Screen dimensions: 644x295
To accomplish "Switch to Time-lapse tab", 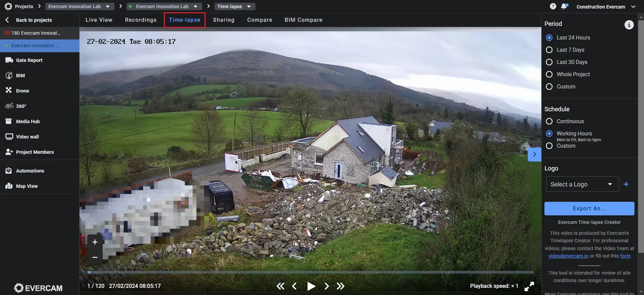I will coord(185,20).
